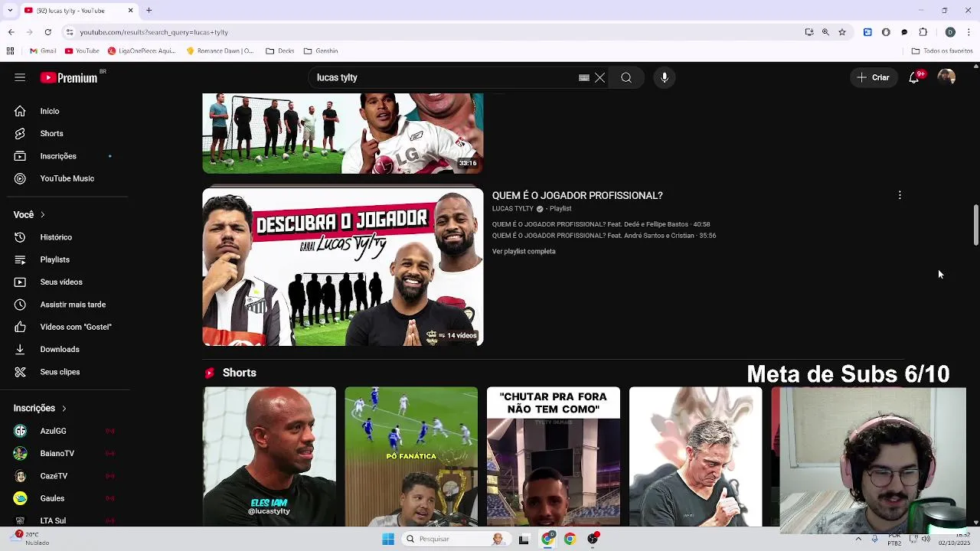The height and width of the screenshot is (551, 980).
Task: Open the LUCAS TYLTY channel name link
Action: (x=513, y=209)
